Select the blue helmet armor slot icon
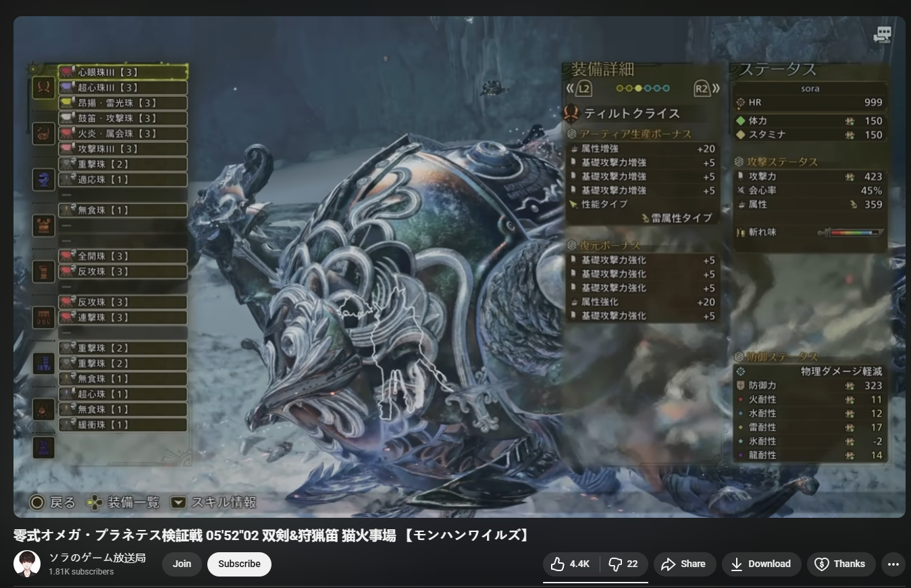 pyautogui.click(x=43, y=180)
